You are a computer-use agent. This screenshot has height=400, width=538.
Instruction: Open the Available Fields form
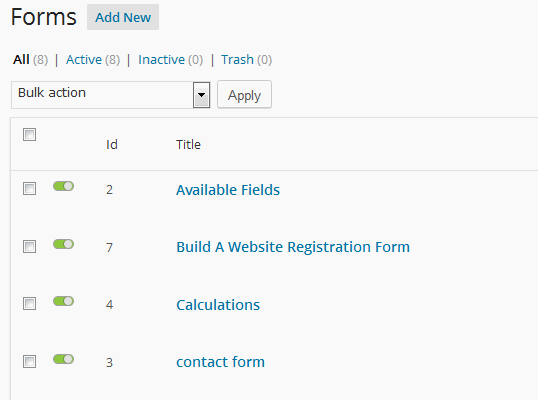tap(228, 190)
